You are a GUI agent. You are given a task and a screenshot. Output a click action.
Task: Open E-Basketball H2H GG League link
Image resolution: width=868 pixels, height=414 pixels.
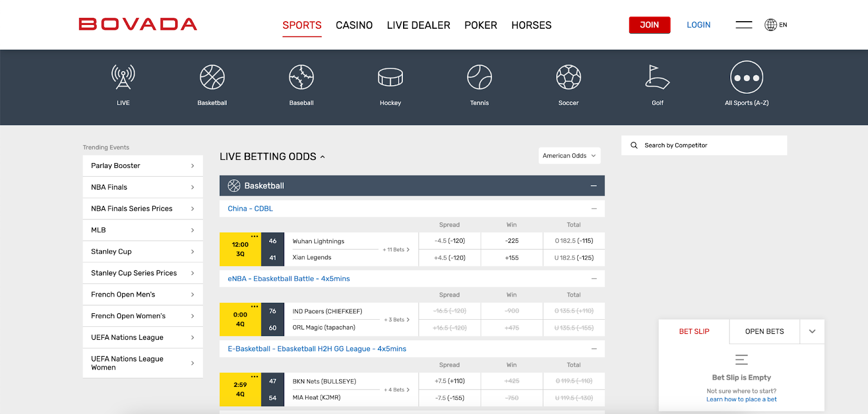tap(317, 349)
